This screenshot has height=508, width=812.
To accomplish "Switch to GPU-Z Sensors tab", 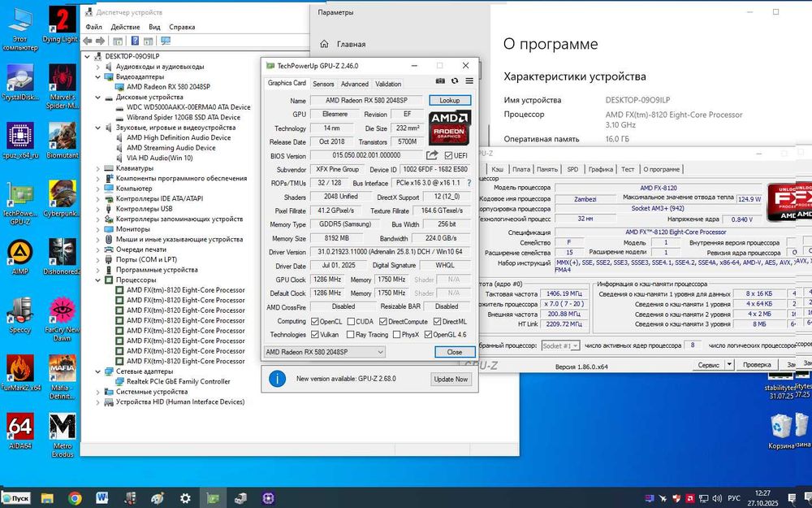I will click(x=323, y=84).
